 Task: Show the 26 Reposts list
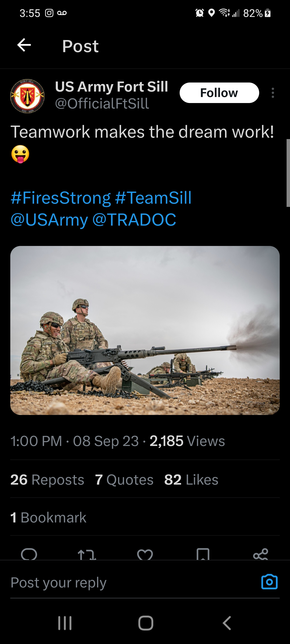click(47, 480)
